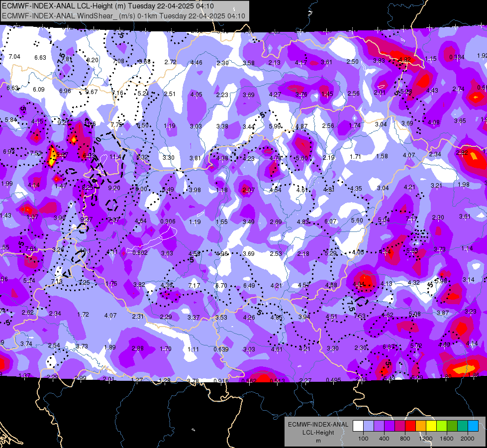Click the light lavender legend swatch
Screen dimensions: 487x448
tap(369, 426)
